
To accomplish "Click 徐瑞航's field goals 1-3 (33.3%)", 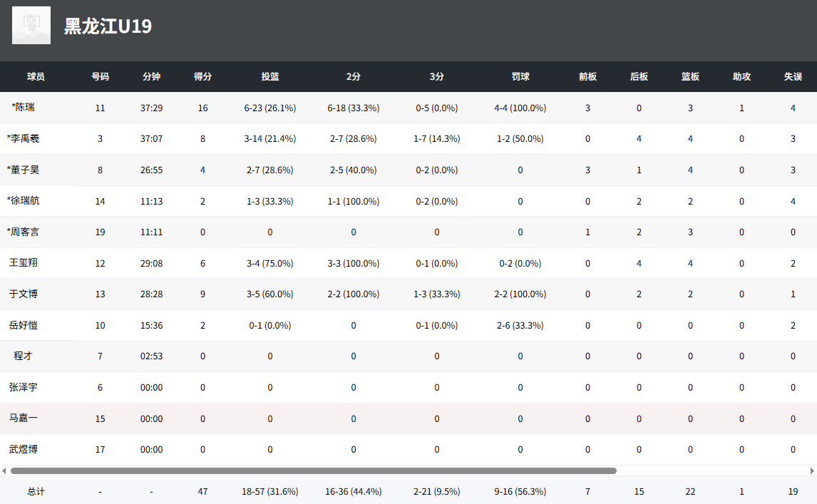I will pyautogui.click(x=270, y=201).
